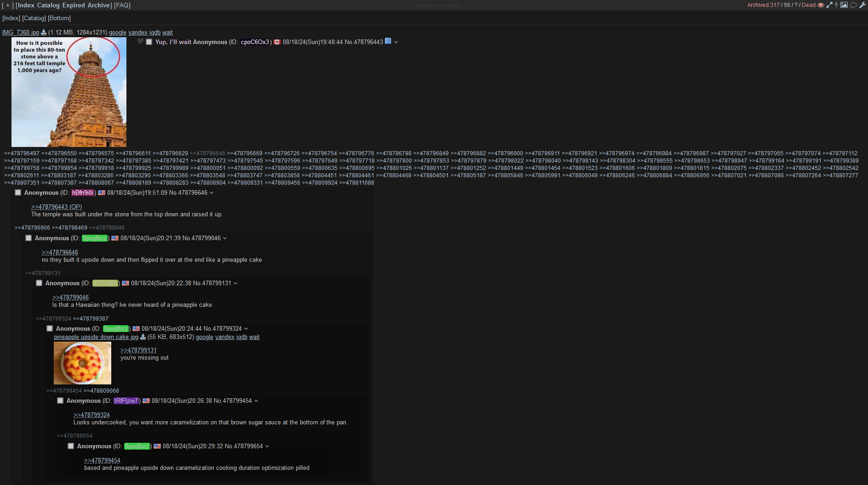Viewport: 868px width, 485px height.
Task: Search the OP image with google
Action: (x=118, y=32)
